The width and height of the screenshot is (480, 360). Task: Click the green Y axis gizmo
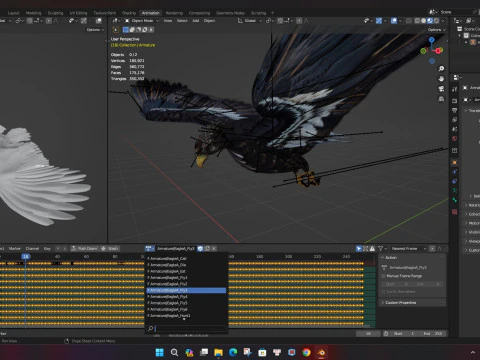(x=423, y=51)
